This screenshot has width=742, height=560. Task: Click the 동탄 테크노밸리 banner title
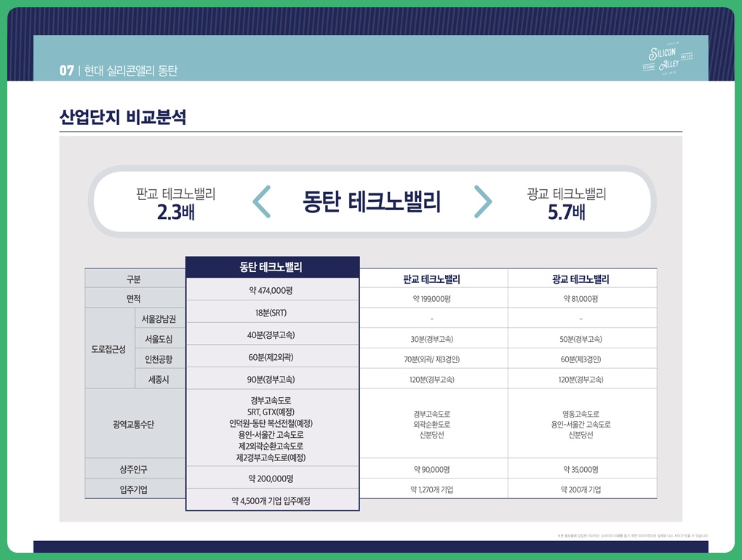click(x=372, y=201)
